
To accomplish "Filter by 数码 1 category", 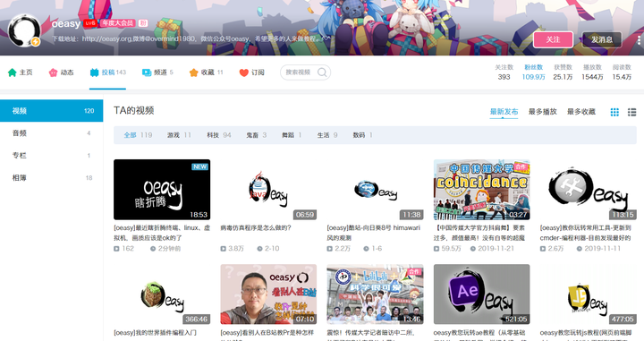I will pyautogui.click(x=362, y=135).
